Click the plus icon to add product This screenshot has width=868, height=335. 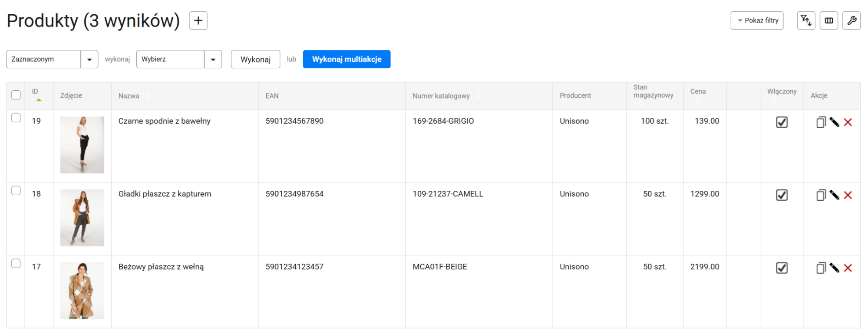pyautogui.click(x=198, y=20)
